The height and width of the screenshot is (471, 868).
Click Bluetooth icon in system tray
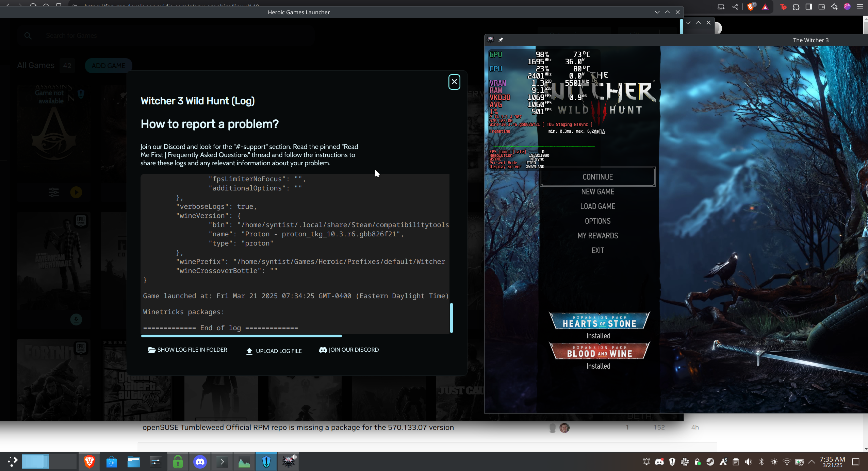click(x=761, y=462)
